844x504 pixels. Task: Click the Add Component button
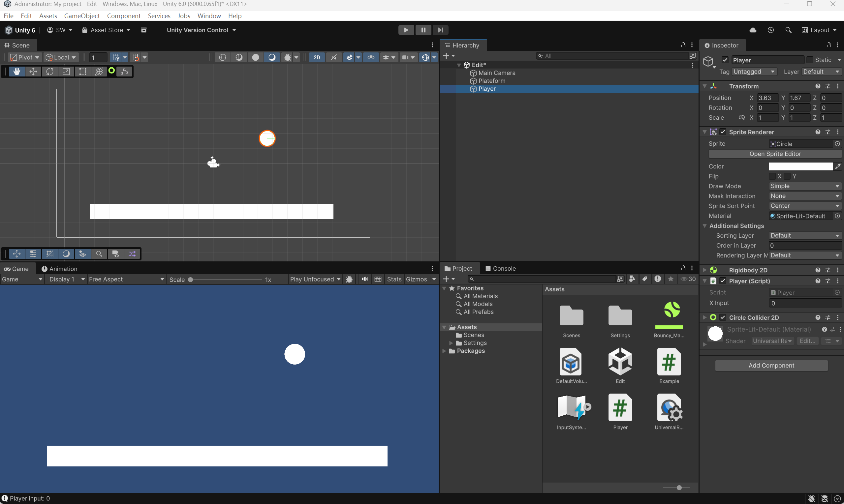click(x=771, y=366)
